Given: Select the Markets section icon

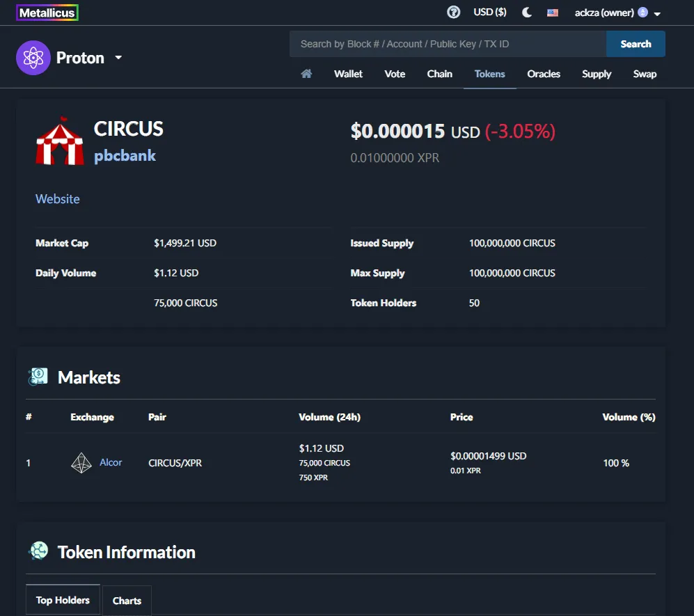Looking at the screenshot, I should (x=38, y=377).
